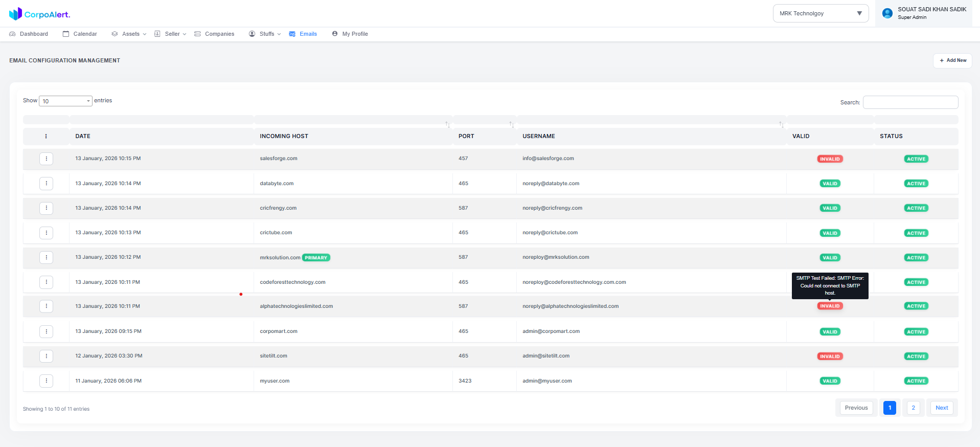Click the Add New button

coord(952,60)
